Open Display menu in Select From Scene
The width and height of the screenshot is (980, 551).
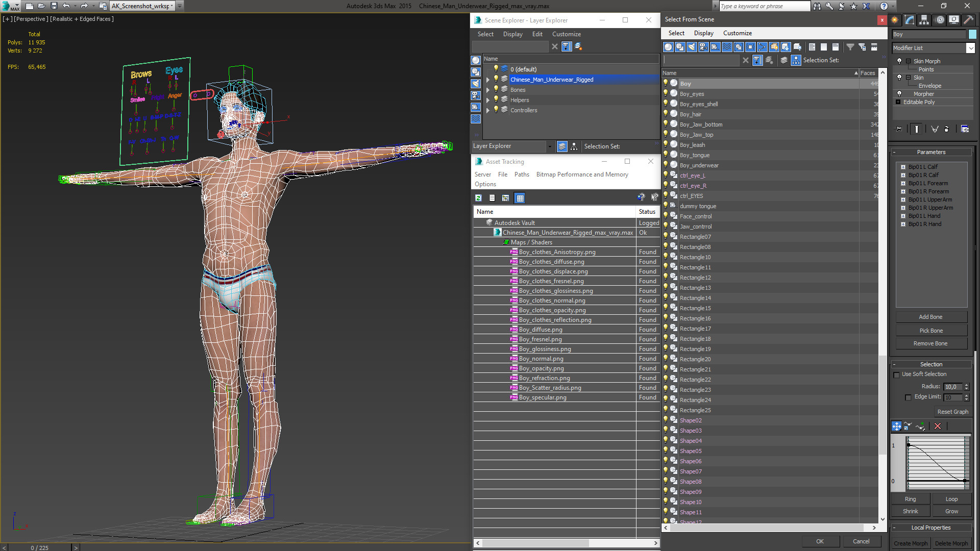click(703, 33)
